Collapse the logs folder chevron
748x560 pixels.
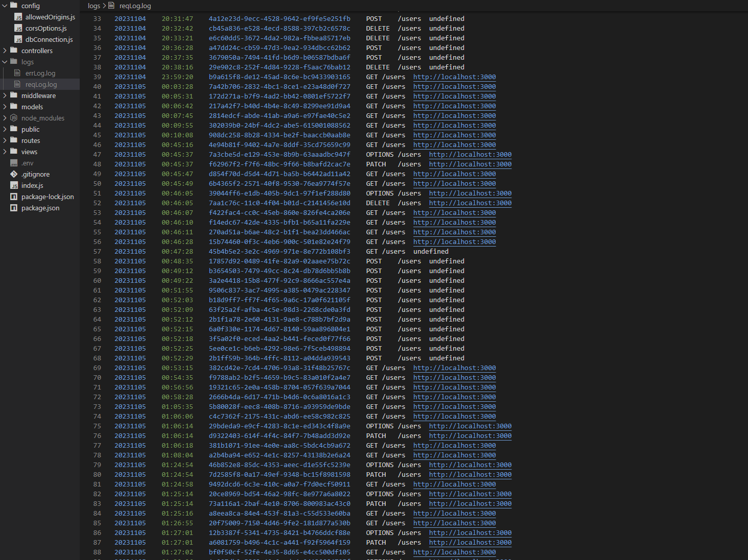coord(5,62)
